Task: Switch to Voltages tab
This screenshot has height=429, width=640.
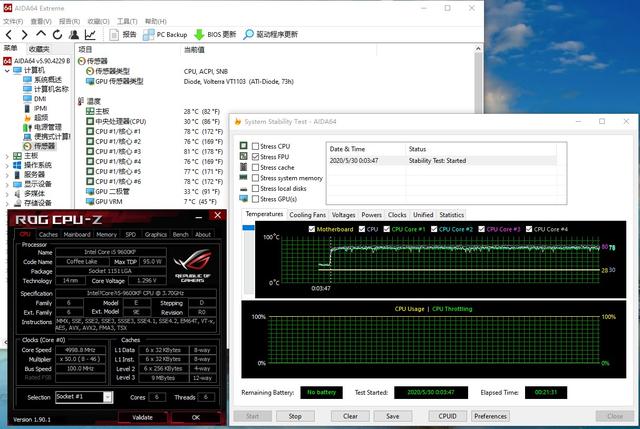Action: [343, 215]
